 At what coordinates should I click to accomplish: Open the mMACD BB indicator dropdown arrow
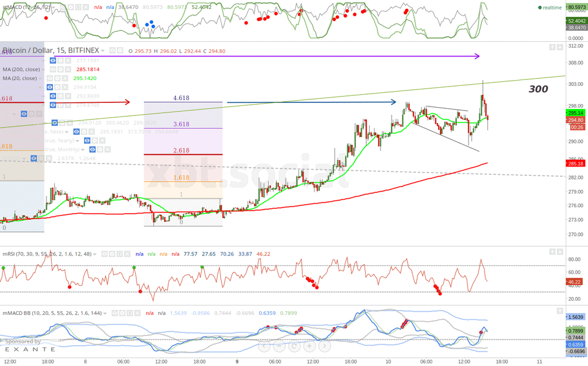point(105,313)
